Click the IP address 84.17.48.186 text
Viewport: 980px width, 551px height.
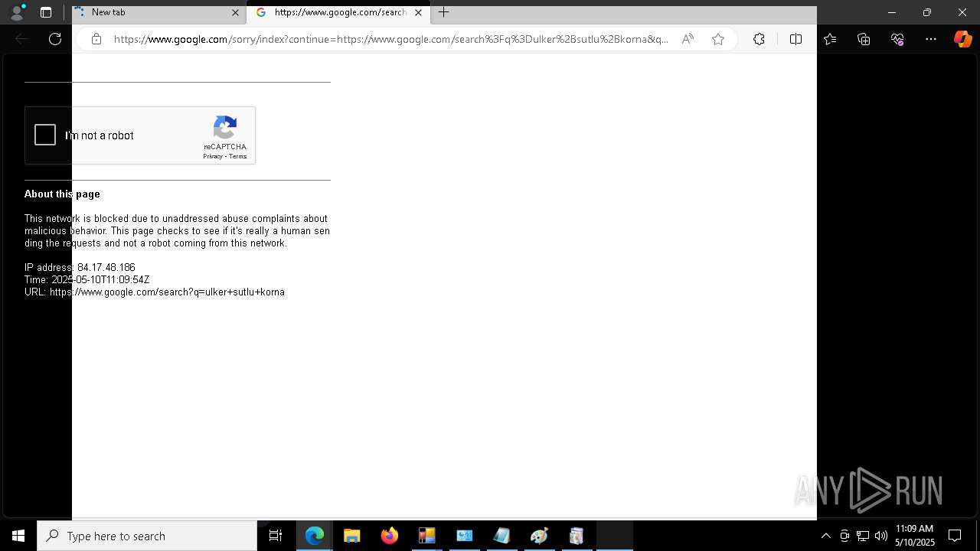point(80,267)
